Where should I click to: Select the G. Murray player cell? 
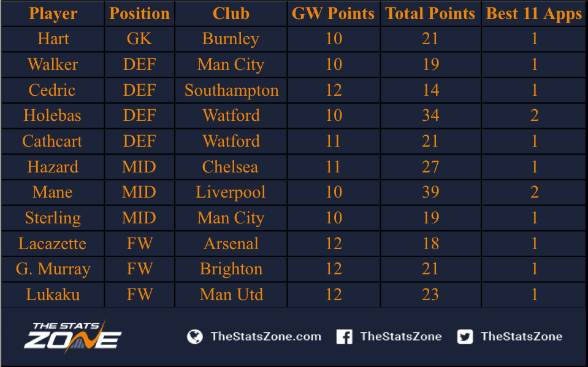pos(53,269)
